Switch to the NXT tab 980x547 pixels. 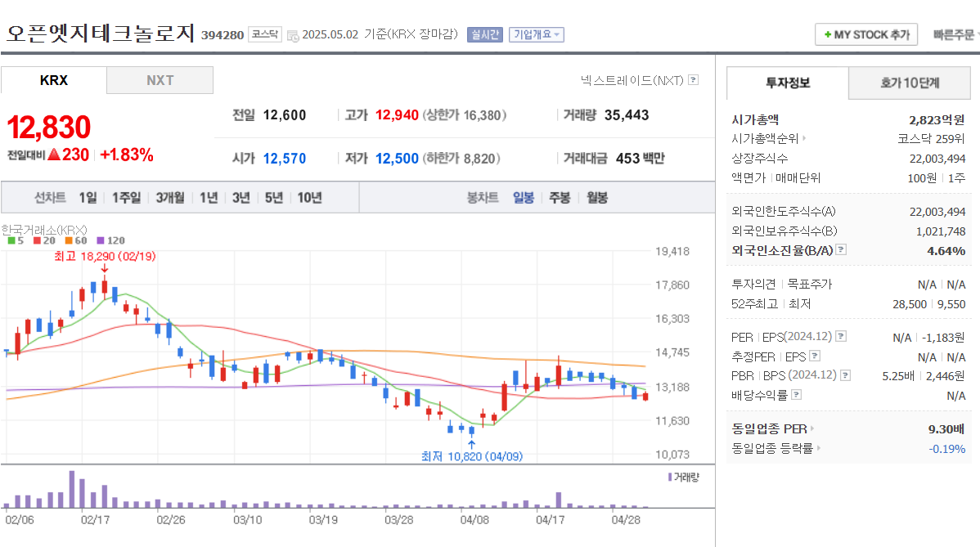(x=160, y=80)
